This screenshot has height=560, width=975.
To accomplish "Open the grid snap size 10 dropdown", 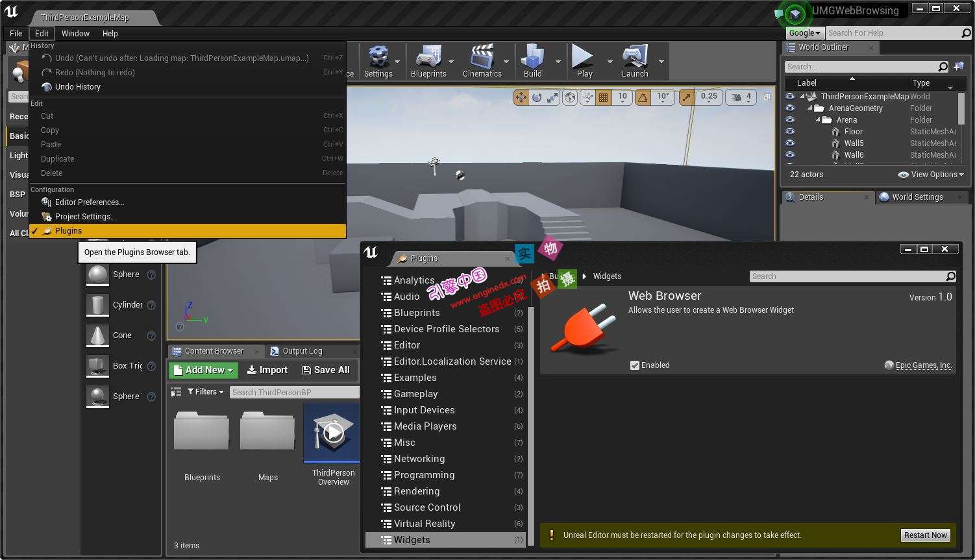I will click(x=623, y=97).
